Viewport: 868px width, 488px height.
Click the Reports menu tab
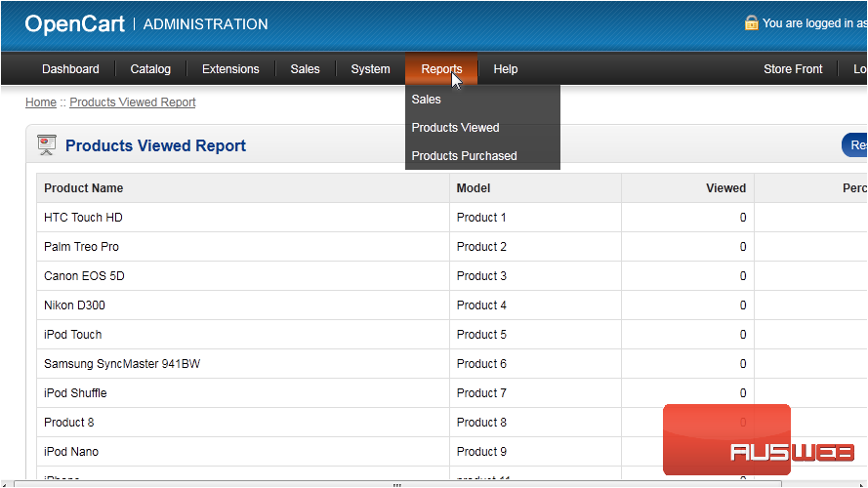[441, 69]
